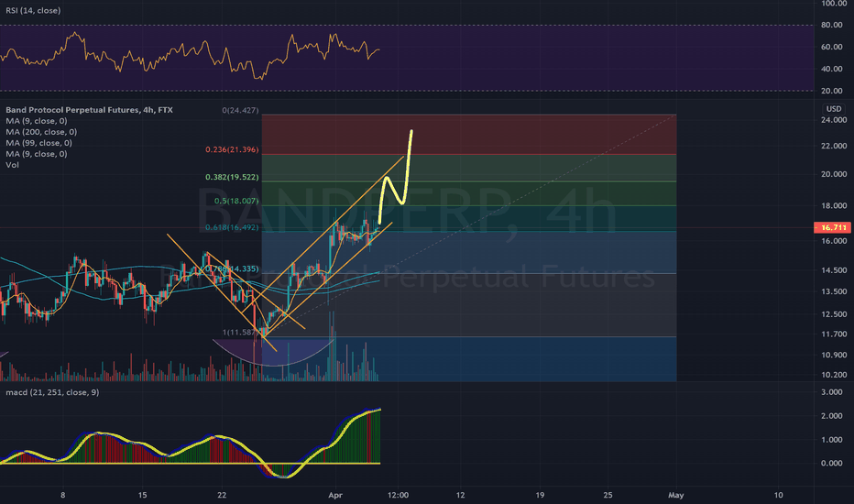Image resolution: width=854 pixels, height=504 pixels.
Task: Select the Vol indicator legend label
Action: tap(12, 165)
